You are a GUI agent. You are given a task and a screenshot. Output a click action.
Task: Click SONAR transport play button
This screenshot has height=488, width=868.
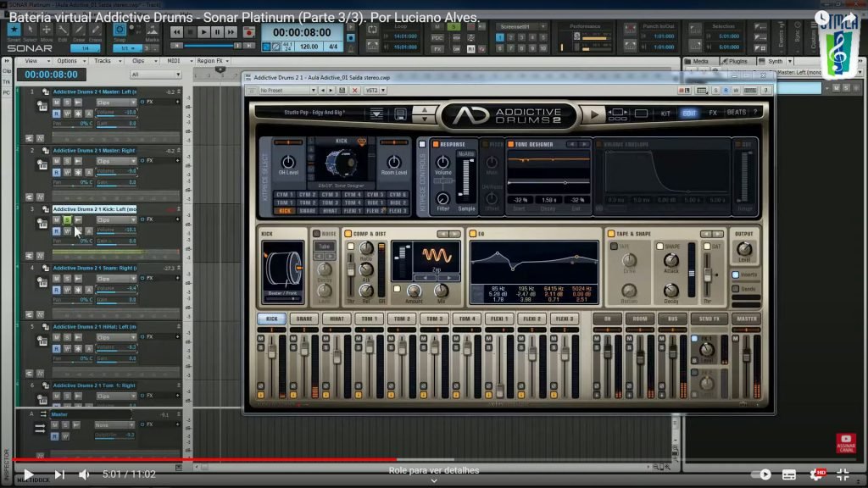pyautogui.click(x=203, y=32)
